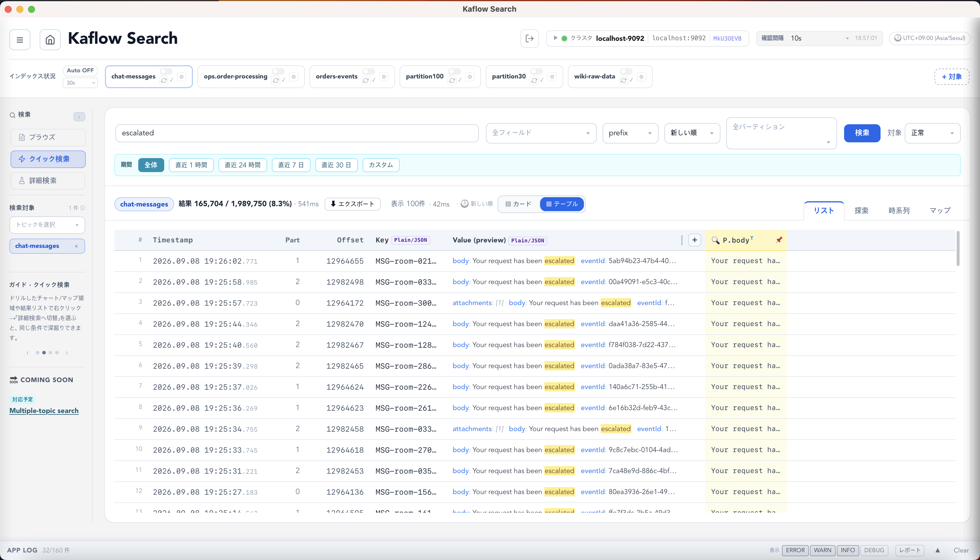Click the cluster play triangle icon
This screenshot has width=980, height=560.
click(x=555, y=38)
